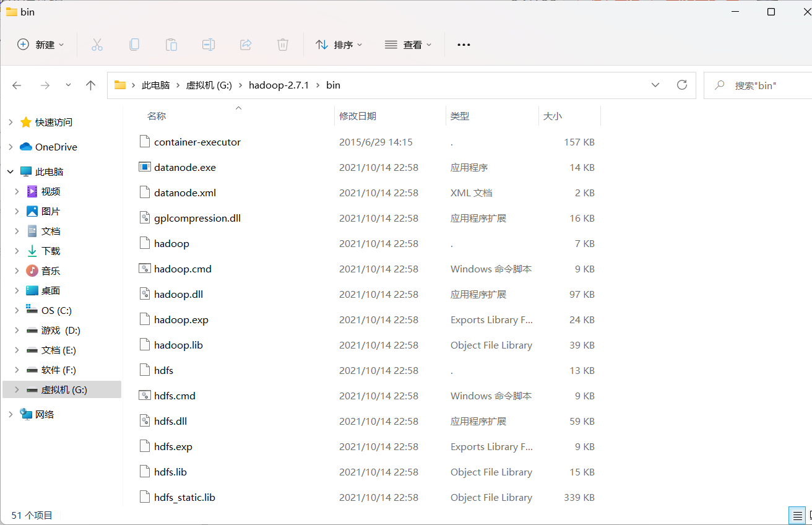This screenshot has width=812, height=525.
Task: Select hadoop.exp file name
Action: point(181,319)
